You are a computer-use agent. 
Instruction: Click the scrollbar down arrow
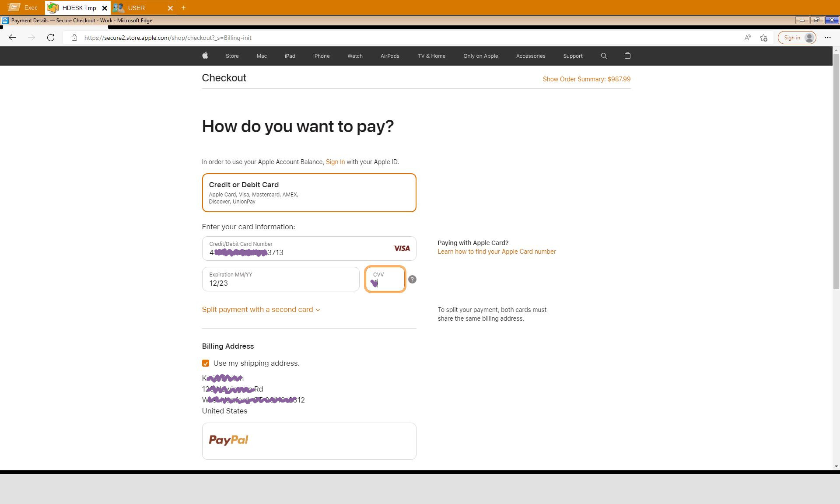(836, 466)
